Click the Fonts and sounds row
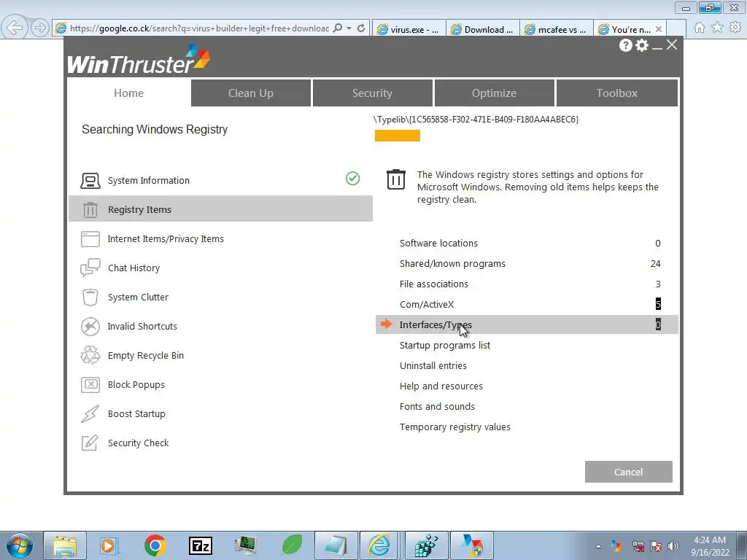This screenshot has width=747, height=560. 527,407
